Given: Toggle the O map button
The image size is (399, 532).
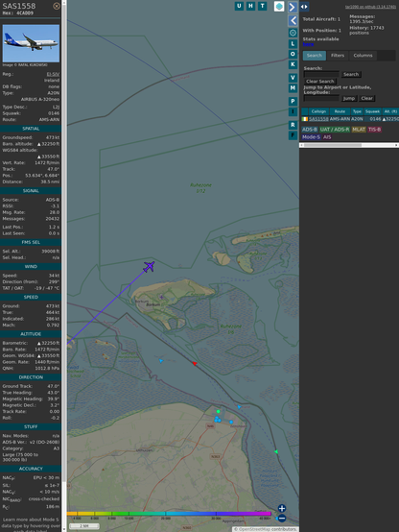Looking at the screenshot, I should [x=293, y=54].
